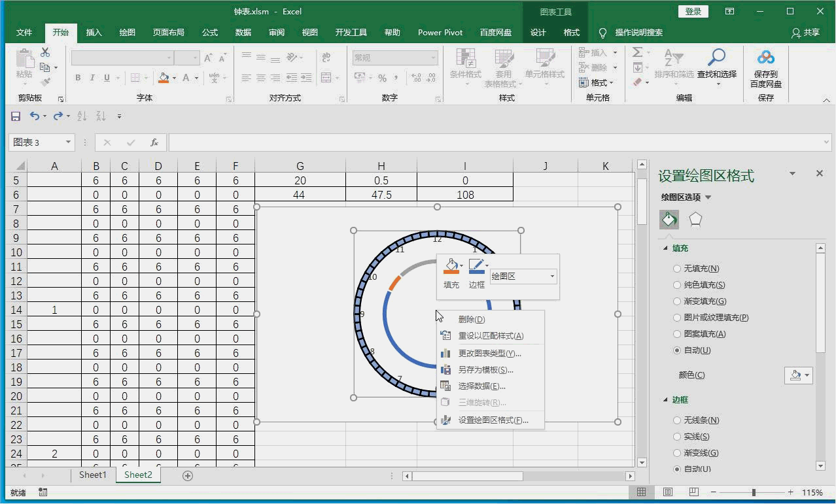
Task: Open the 颜色(C) fill color picker
Action: tap(799, 375)
